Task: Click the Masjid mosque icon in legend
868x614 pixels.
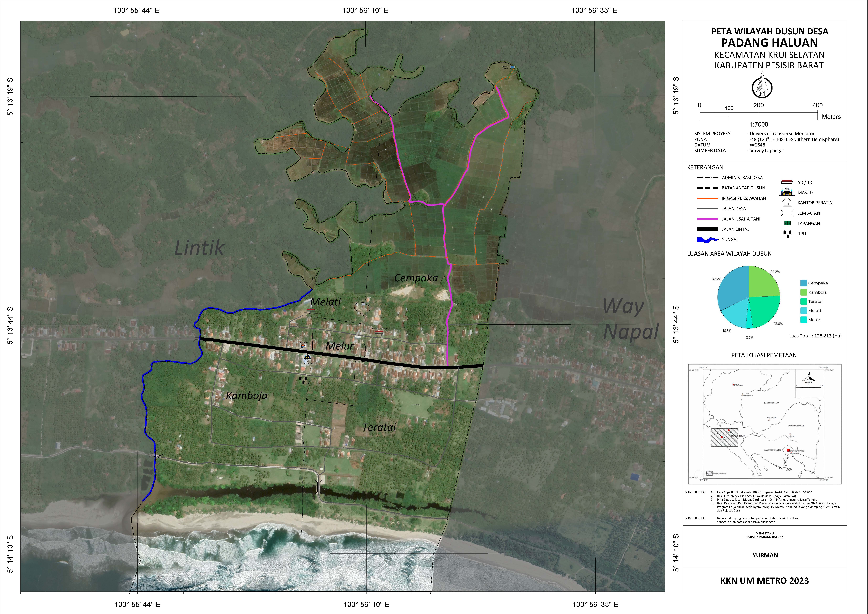Action: coord(787,192)
